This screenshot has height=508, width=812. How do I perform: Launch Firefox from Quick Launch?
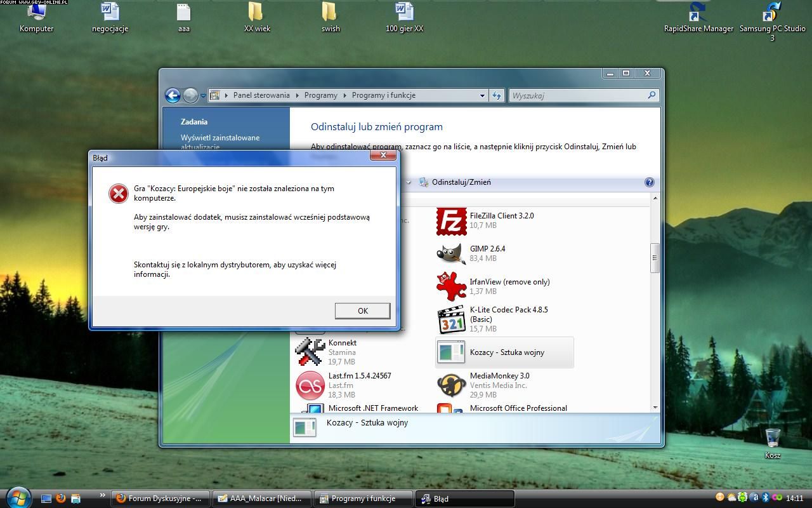pos(61,498)
